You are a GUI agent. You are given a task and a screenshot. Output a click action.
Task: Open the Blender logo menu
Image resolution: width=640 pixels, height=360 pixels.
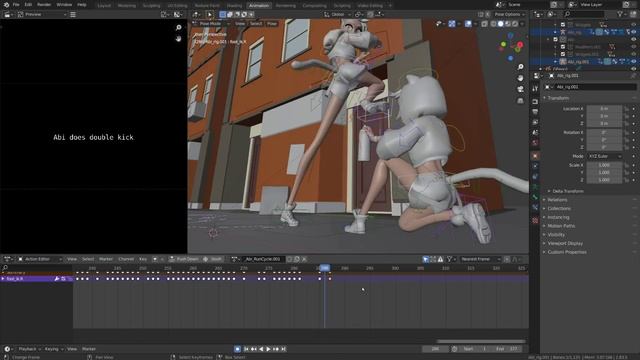click(6, 5)
